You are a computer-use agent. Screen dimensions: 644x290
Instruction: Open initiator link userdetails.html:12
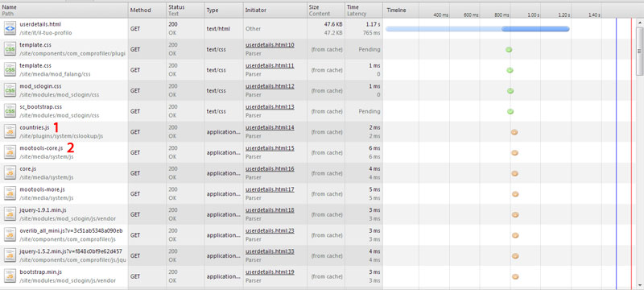(270, 86)
